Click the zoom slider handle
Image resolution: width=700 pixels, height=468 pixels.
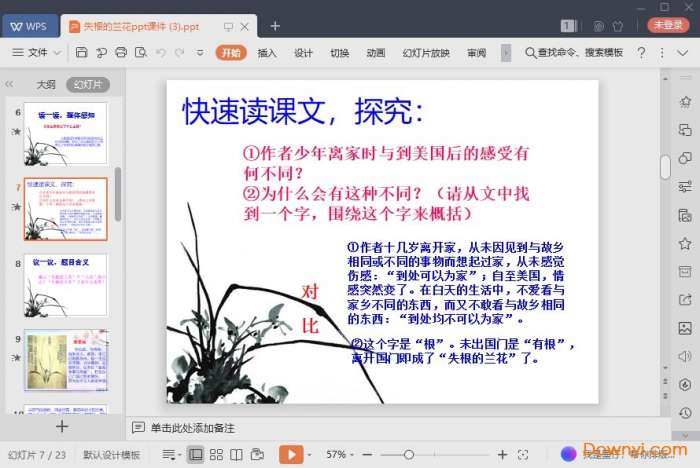point(408,455)
